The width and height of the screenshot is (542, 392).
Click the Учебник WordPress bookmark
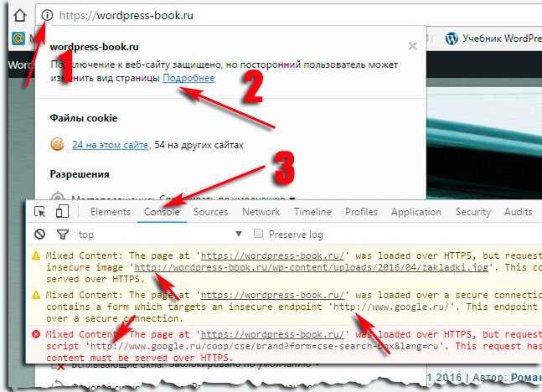(x=502, y=38)
